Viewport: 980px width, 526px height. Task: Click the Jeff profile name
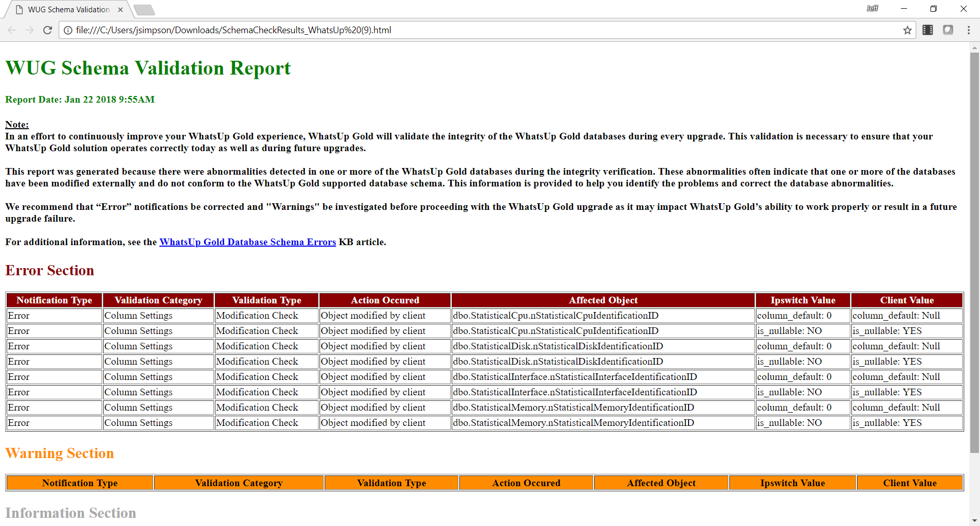coord(872,8)
